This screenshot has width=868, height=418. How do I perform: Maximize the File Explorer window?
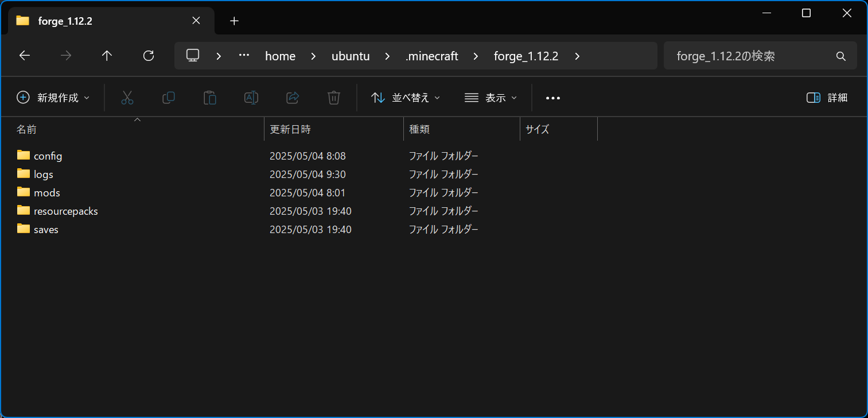click(x=806, y=13)
